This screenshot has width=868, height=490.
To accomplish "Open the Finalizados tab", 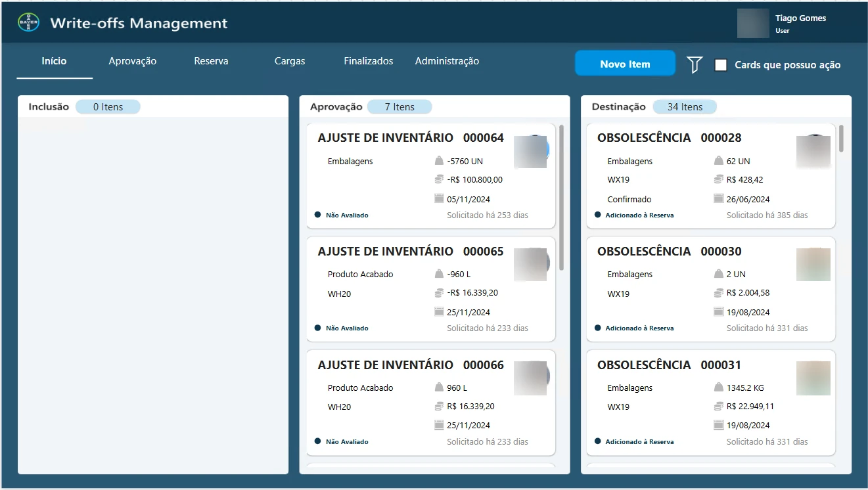I will click(369, 61).
